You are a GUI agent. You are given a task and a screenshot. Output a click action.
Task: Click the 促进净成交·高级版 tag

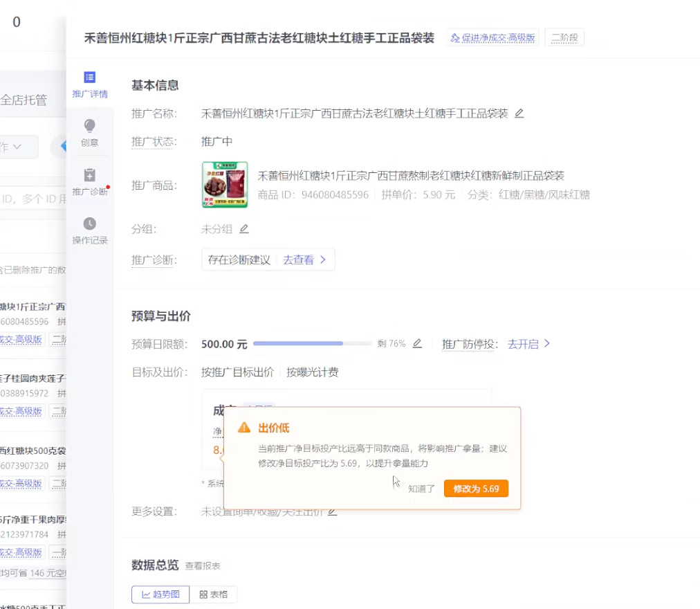(492, 38)
